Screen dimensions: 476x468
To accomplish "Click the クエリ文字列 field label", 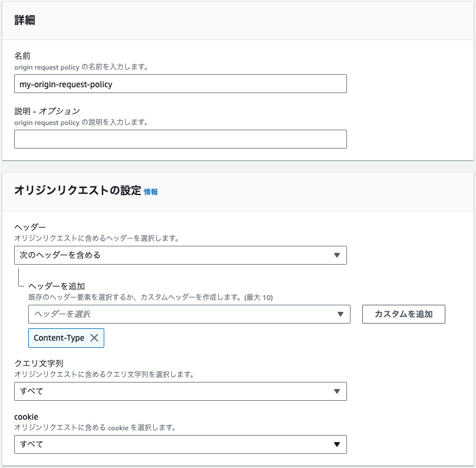I will coord(38,363).
